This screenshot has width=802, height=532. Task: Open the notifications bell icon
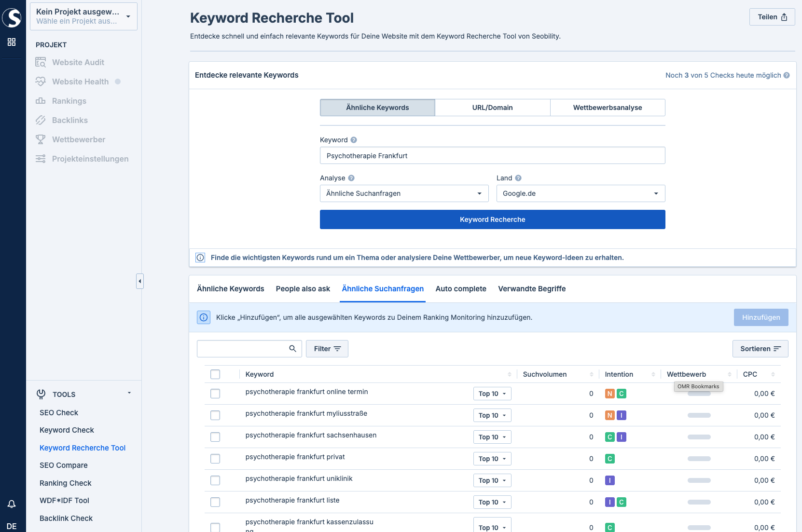pyautogui.click(x=12, y=504)
